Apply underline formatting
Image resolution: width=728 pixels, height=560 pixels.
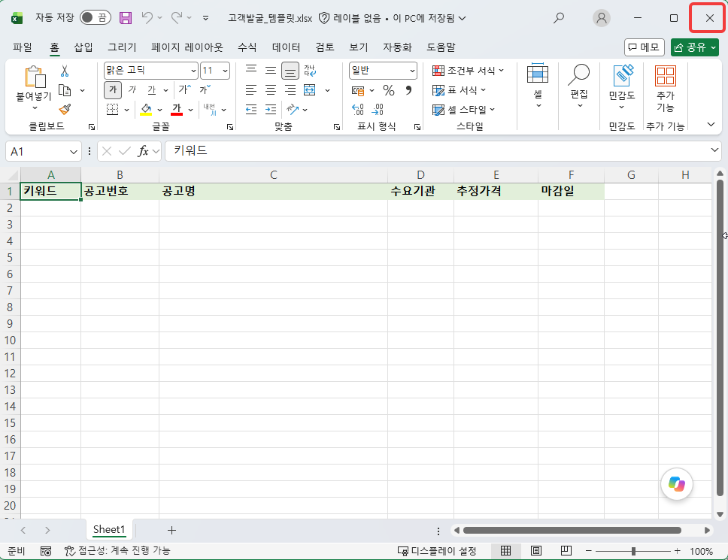click(x=151, y=89)
